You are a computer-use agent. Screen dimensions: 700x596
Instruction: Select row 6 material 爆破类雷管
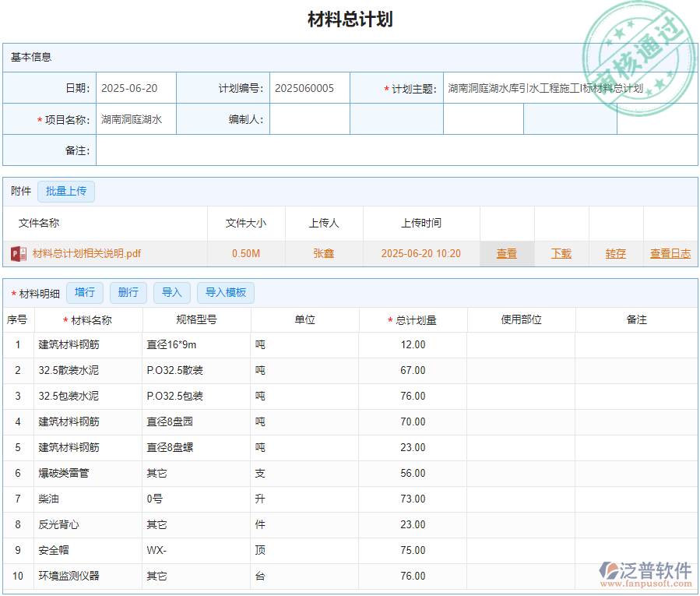click(x=65, y=473)
